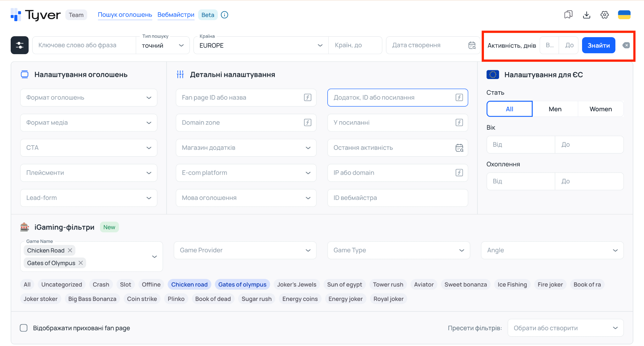Image resolution: width=644 pixels, height=346 pixels.
Task: Expand Формат оголошень dropdown
Action: 89,98
